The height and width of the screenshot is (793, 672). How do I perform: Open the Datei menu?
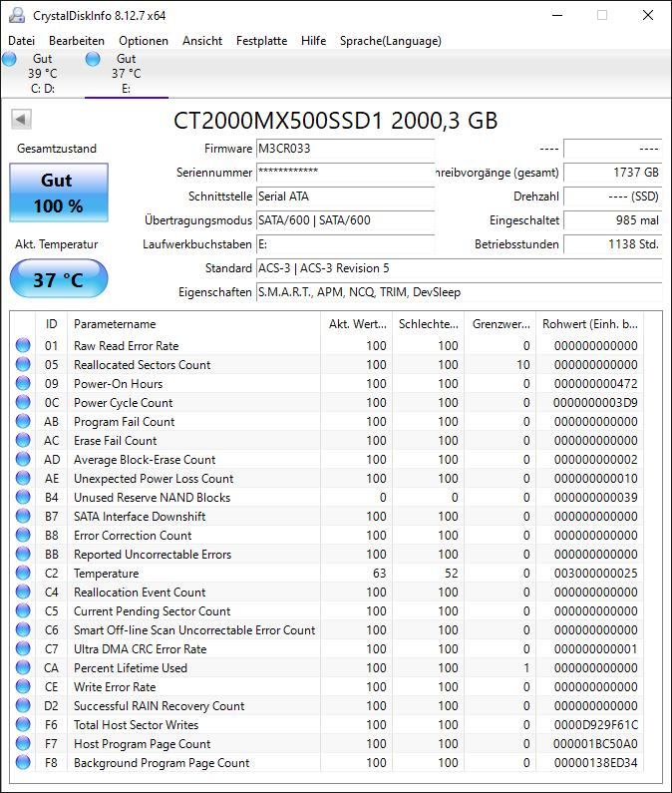click(x=22, y=41)
